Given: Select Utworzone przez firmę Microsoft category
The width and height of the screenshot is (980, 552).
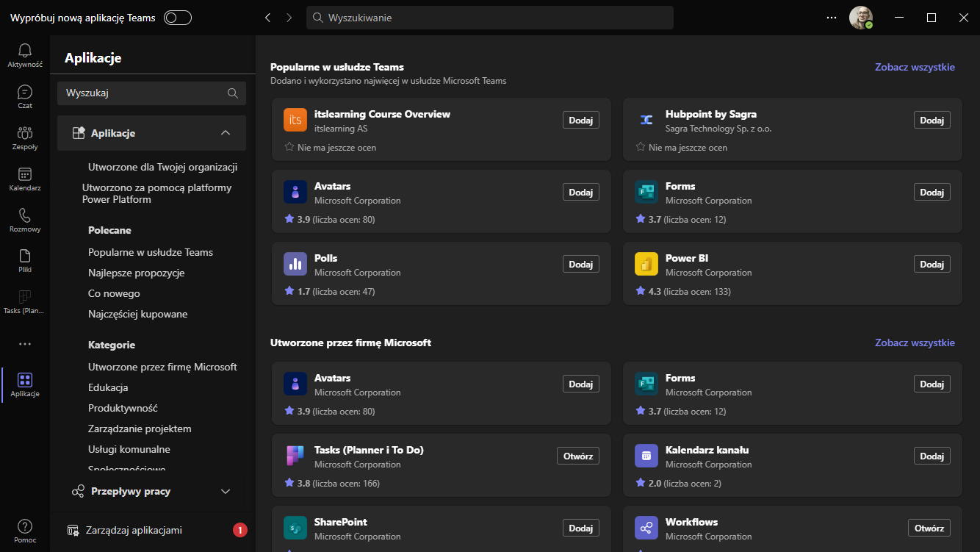Looking at the screenshot, I should [x=162, y=367].
